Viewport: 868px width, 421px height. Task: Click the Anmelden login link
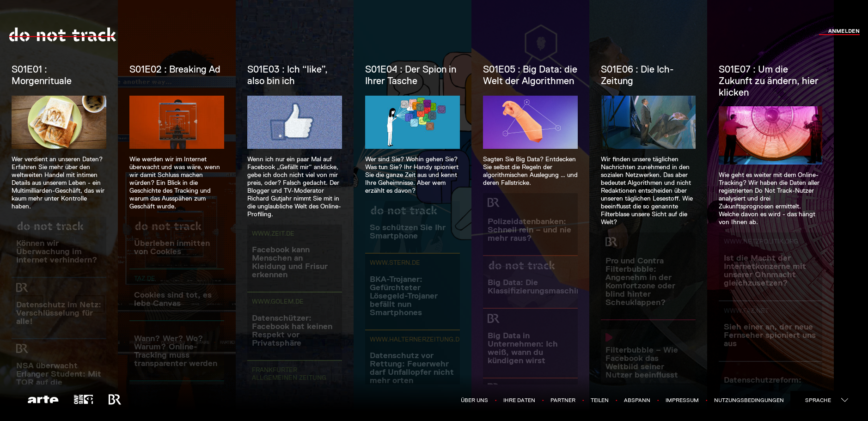pos(844,31)
